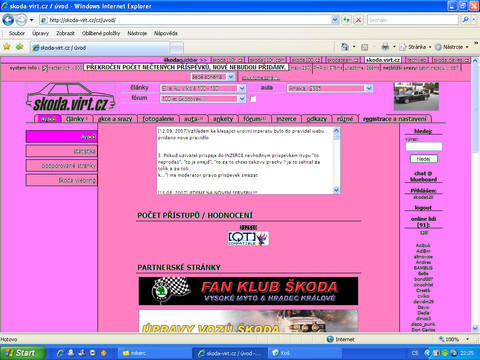Open podporované stránky in left sidebar

tap(62, 165)
